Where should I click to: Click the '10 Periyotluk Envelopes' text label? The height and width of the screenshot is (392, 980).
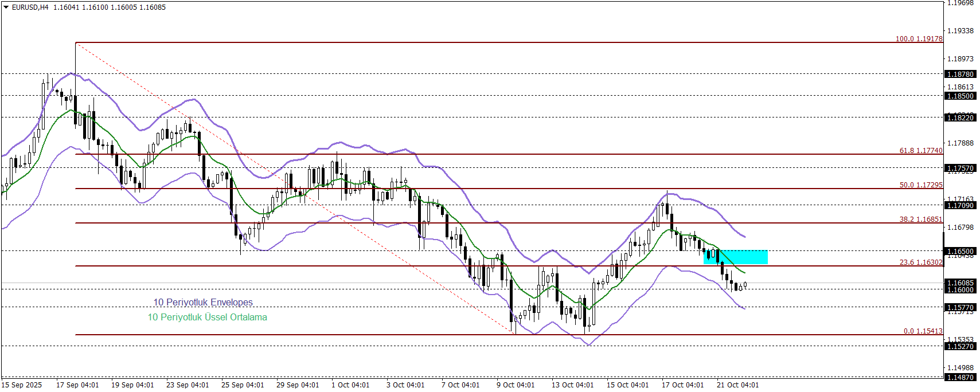(x=202, y=302)
